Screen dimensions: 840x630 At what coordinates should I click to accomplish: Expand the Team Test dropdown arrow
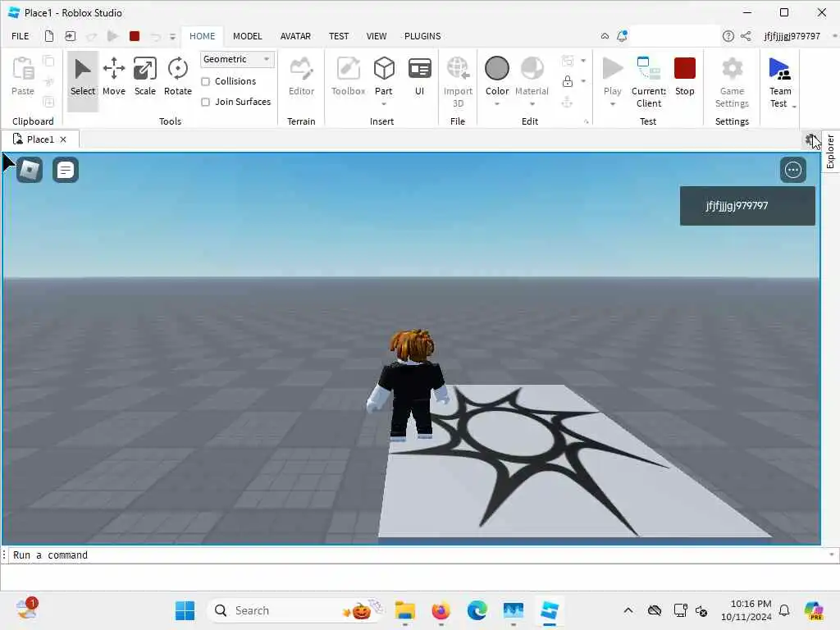click(x=794, y=106)
